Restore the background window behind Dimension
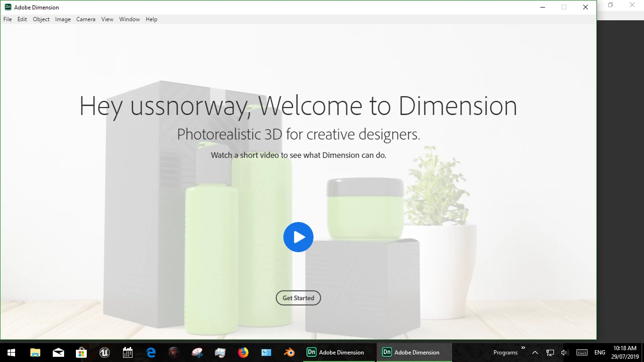644x362 pixels. tap(611, 5)
